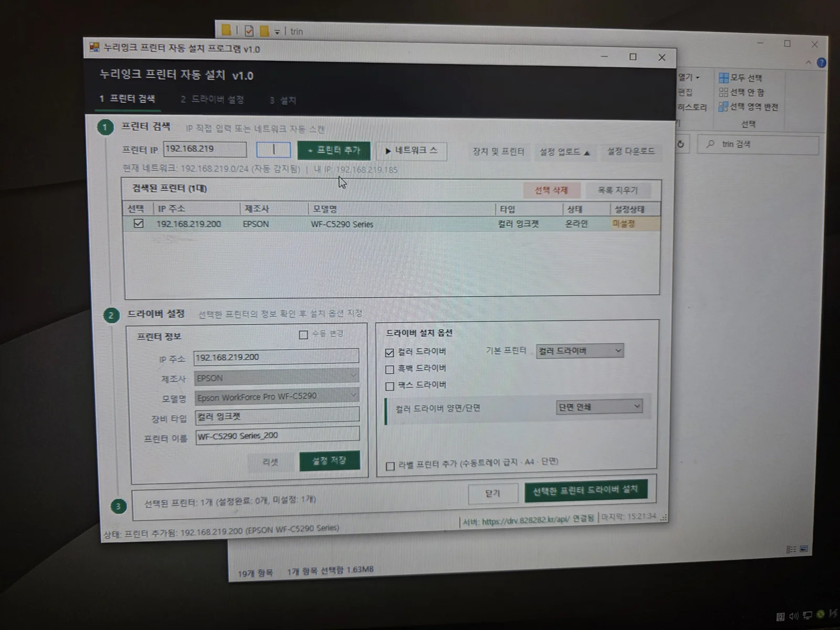This screenshot has width=840, height=630.
Task: Switch to the 드라이버 설정 tab
Action: (212, 99)
